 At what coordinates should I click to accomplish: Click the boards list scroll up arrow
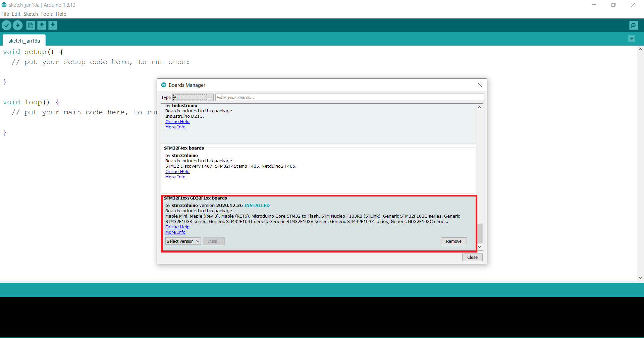(x=480, y=107)
